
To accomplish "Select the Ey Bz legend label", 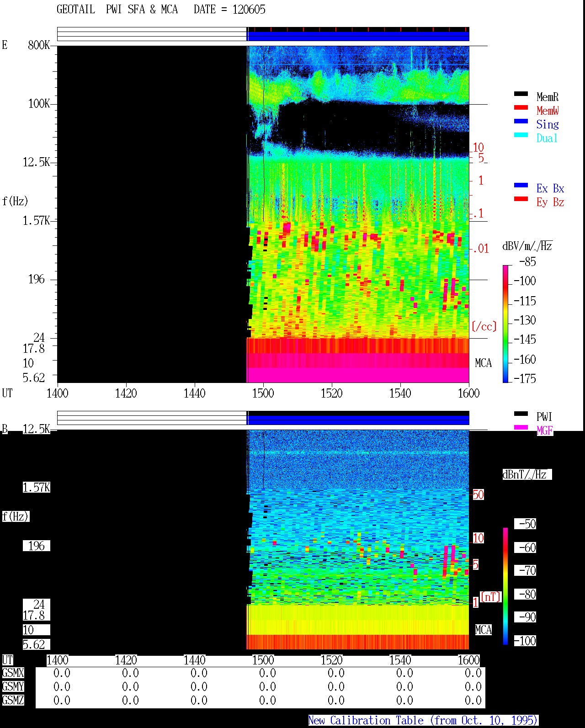I will coord(550,202).
